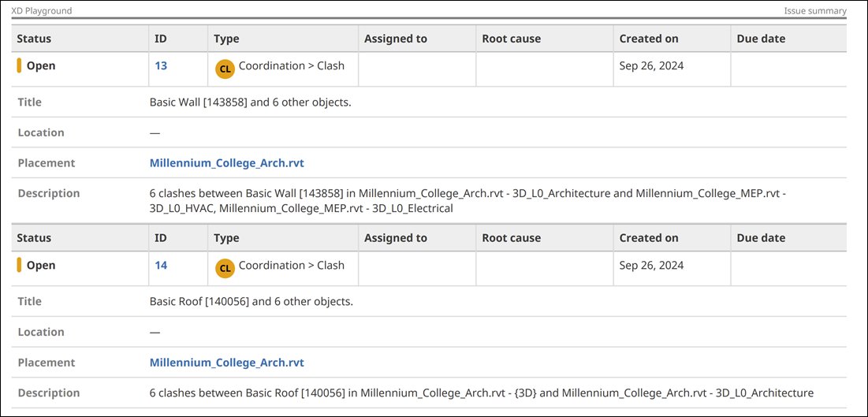Click Sep 26, 2024 date for issue 13
This screenshot has height=417, width=868.
[x=651, y=66]
